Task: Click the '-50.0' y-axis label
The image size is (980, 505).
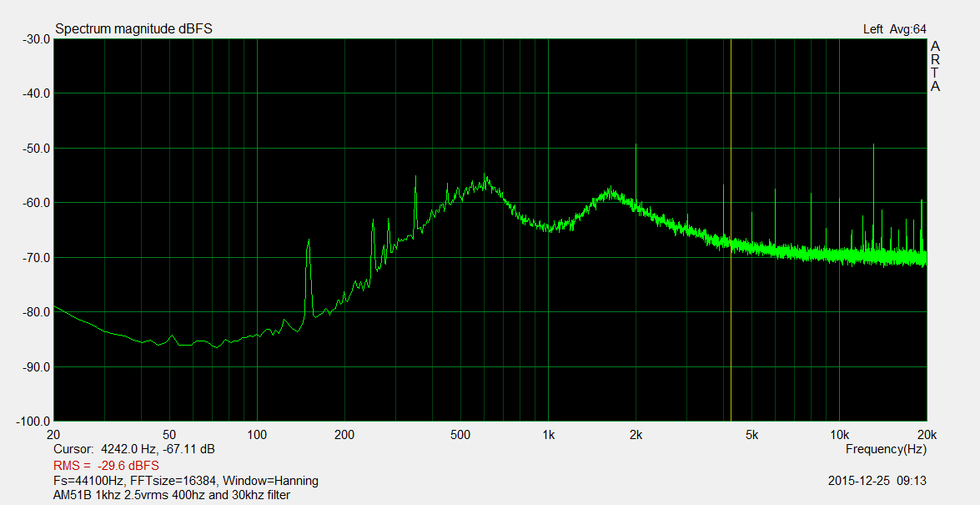Action: (35, 149)
